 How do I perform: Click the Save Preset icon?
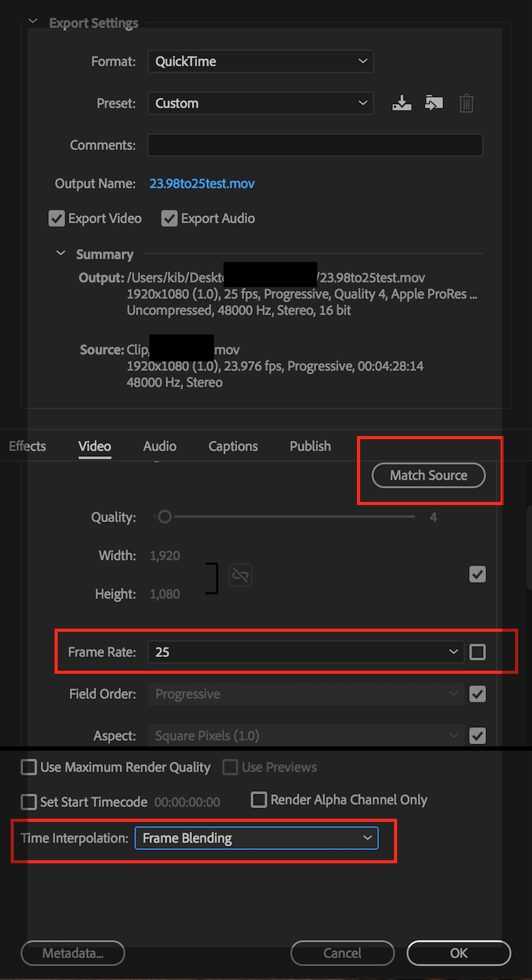pyautogui.click(x=402, y=103)
